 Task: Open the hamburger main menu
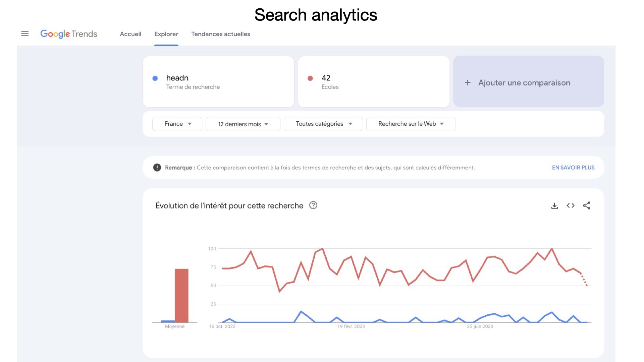25,34
